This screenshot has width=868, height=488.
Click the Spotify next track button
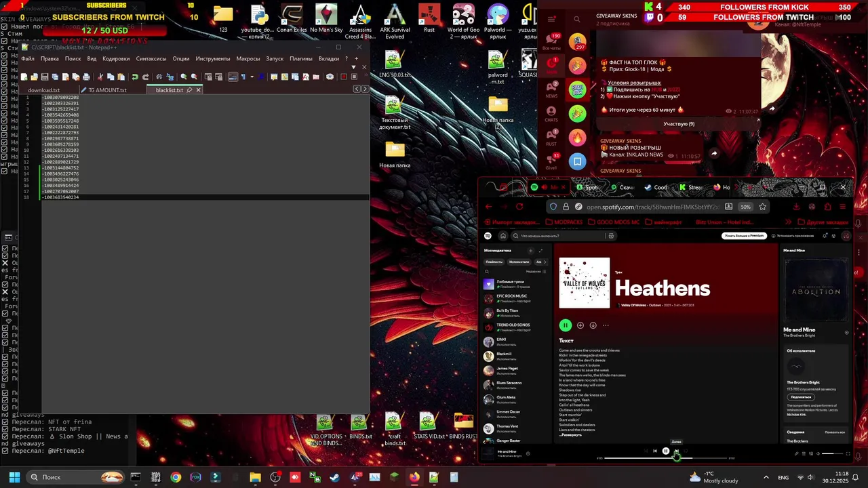click(x=676, y=451)
